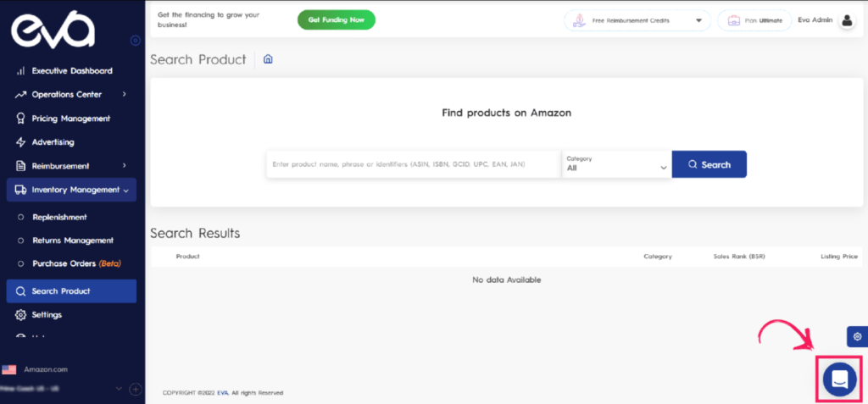The image size is (868, 404).
Task: Click the home breadcrumb icon
Action: coord(268,59)
